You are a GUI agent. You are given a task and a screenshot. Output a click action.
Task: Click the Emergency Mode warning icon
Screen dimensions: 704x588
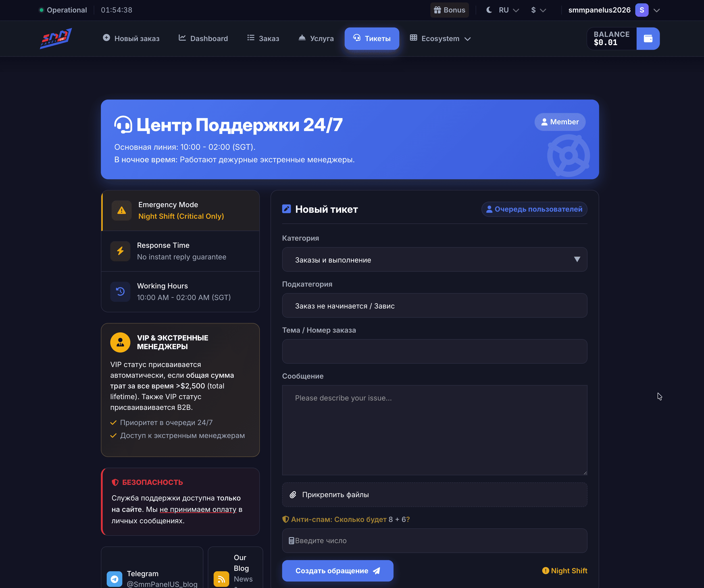tap(122, 211)
